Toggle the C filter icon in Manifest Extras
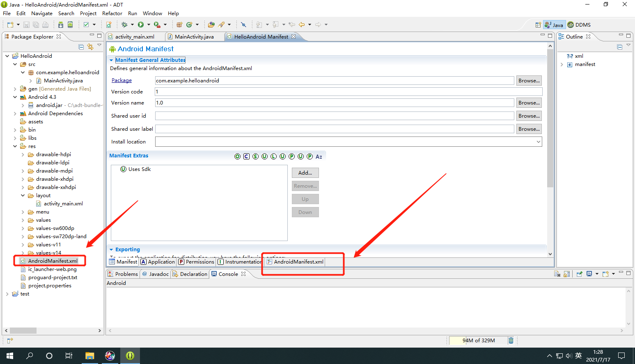635x364 pixels. point(246,157)
